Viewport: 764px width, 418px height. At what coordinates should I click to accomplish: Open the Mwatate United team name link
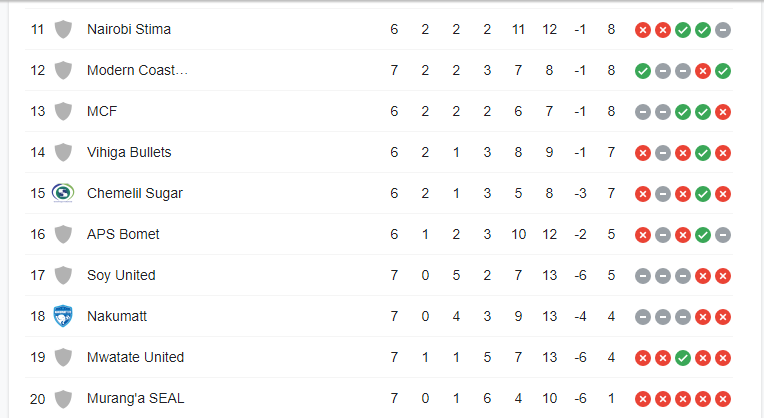pyautogui.click(x=135, y=357)
